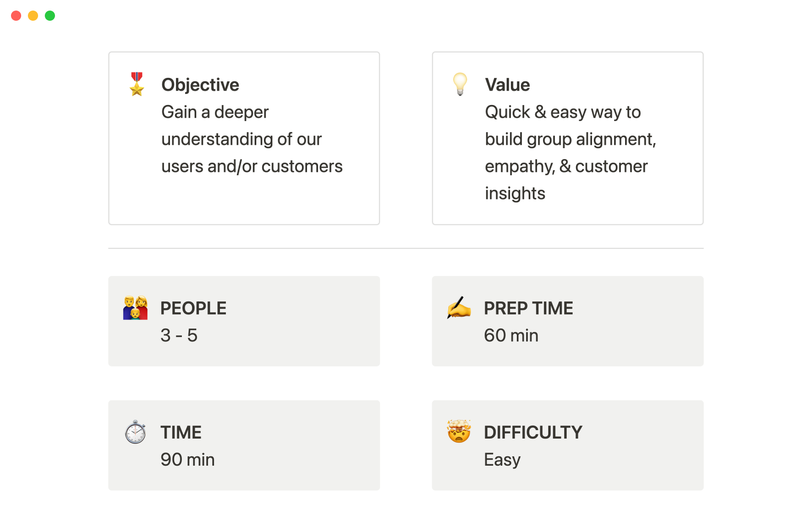Click the "90 min" time value
This screenshot has height=508, width=812.
click(x=187, y=459)
